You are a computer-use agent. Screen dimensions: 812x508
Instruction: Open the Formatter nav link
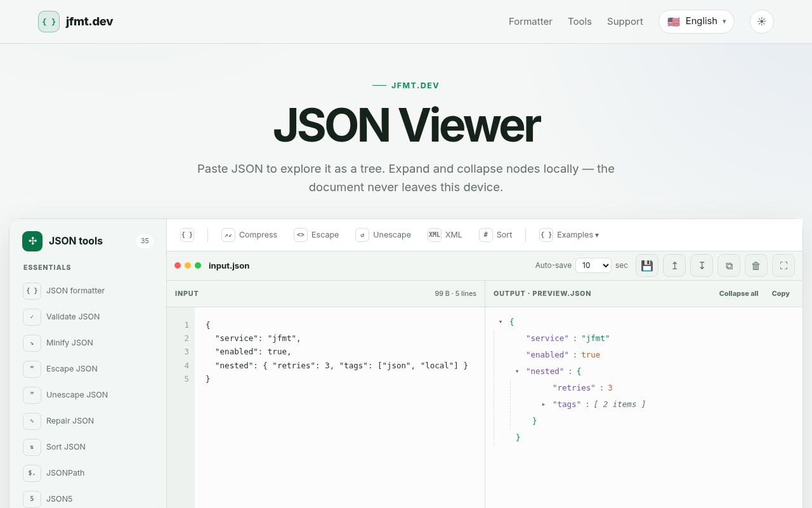coord(530,22)
